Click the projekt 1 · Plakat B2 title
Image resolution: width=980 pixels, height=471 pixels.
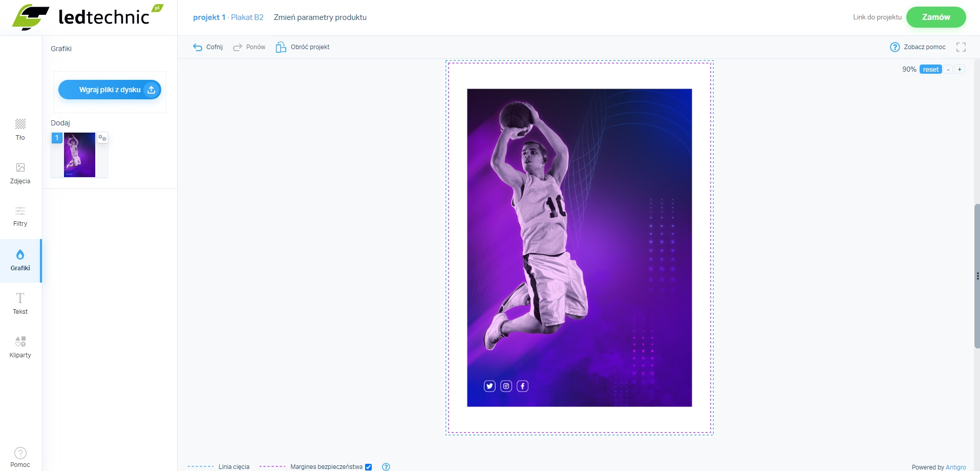point(228,17)
